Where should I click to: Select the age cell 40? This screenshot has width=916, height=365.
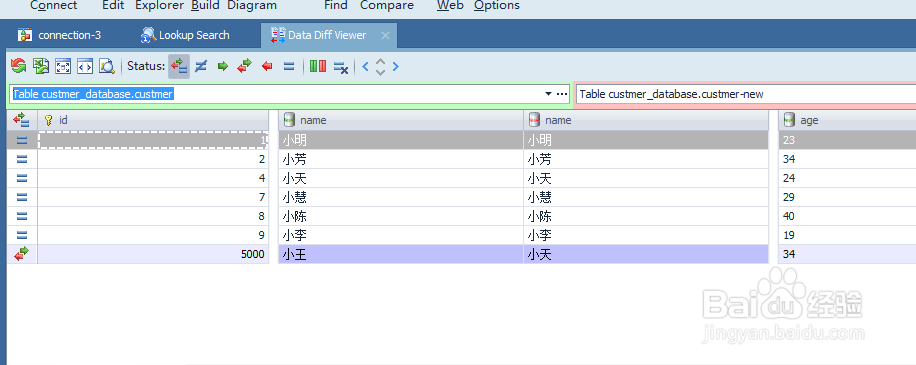click(x=847, y=217)
